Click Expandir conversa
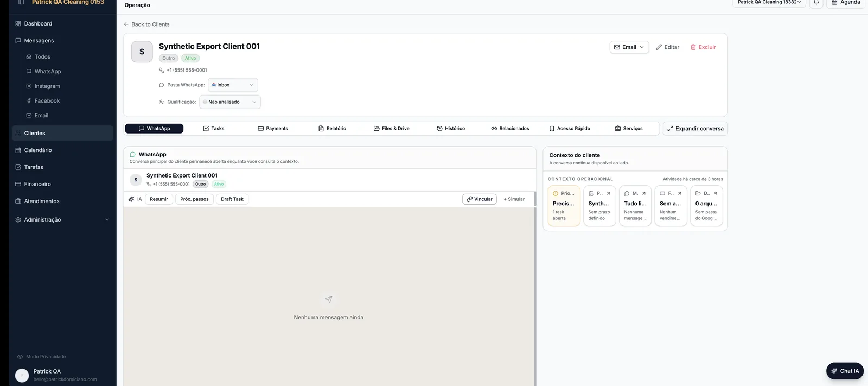Image resolution: width=868 pixels, height=386 pixels. (695, 129)
